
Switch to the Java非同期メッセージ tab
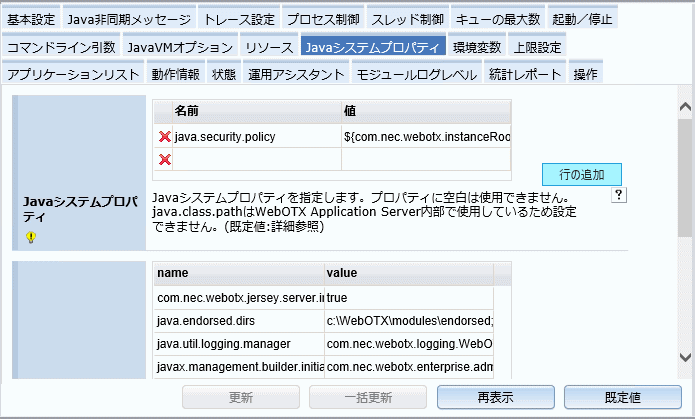point(129,19)
